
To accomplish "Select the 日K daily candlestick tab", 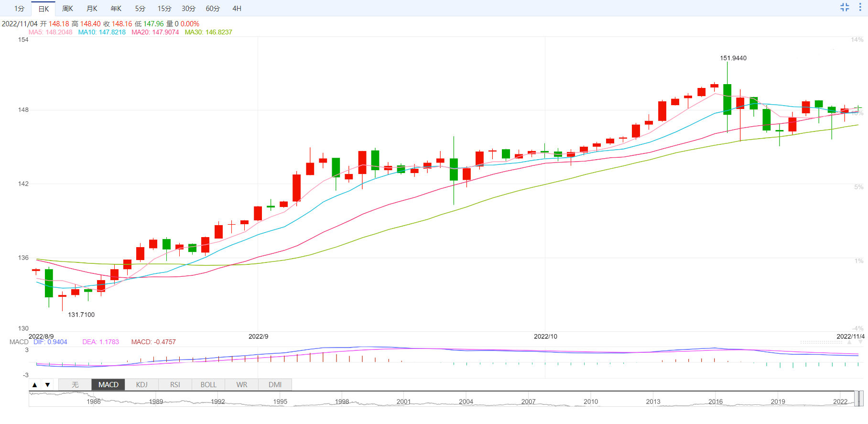I will coord(43,9).
